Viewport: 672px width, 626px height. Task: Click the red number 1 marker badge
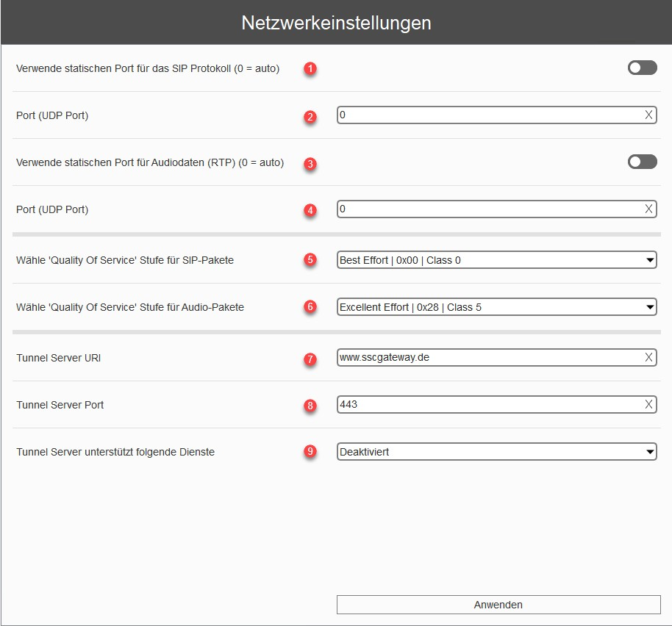tap(310, 68)
